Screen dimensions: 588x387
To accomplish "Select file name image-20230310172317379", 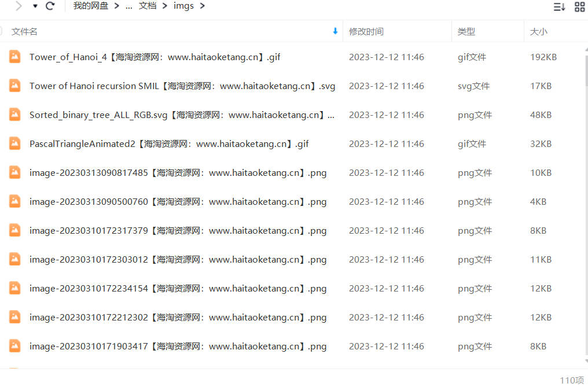I will click(x=178, y=230).
